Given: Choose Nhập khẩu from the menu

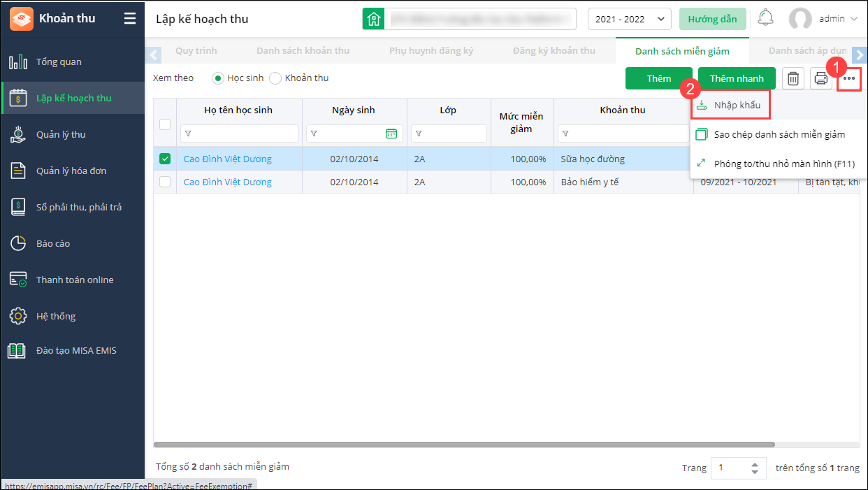Looking at the screenshot, I should point(730,105).
